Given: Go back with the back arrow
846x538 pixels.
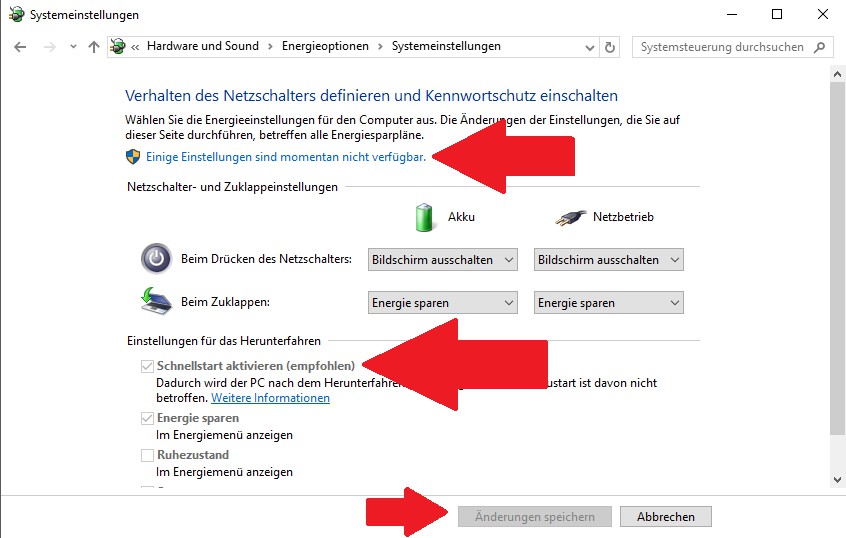Looking at the screenshot, I should 20,47.
